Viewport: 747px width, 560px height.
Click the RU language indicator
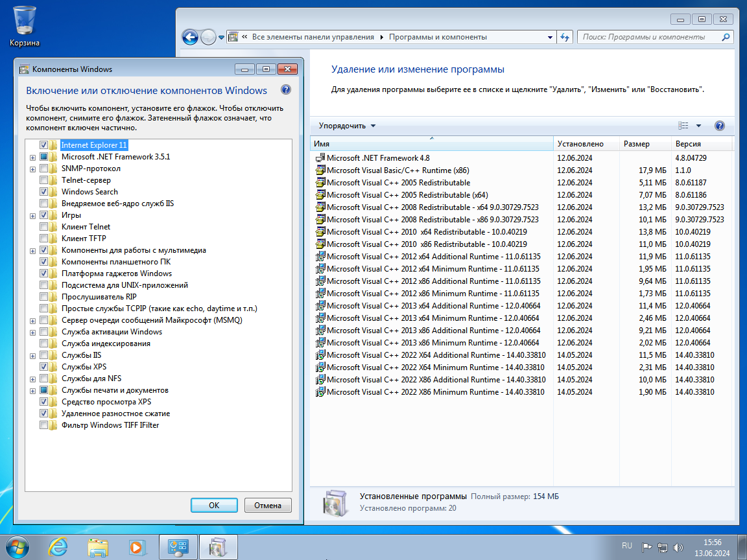[627, 546]
